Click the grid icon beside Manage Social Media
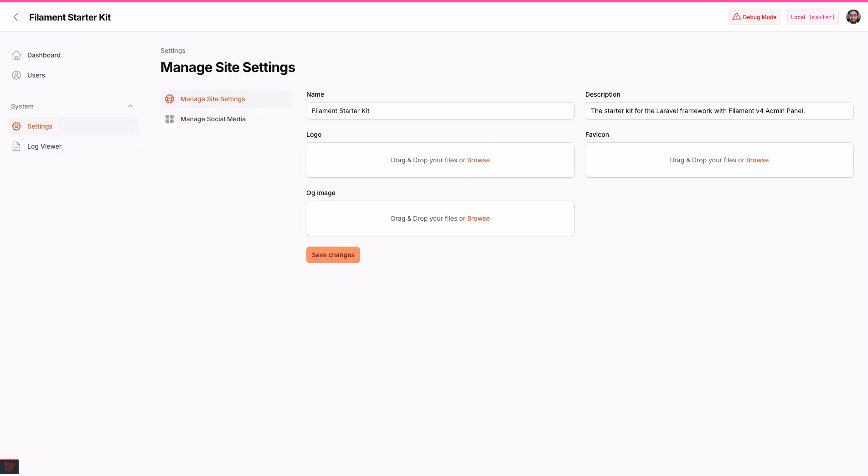This screenshot has width=868, height=476. pyautogui.click(x=170, y=119)
